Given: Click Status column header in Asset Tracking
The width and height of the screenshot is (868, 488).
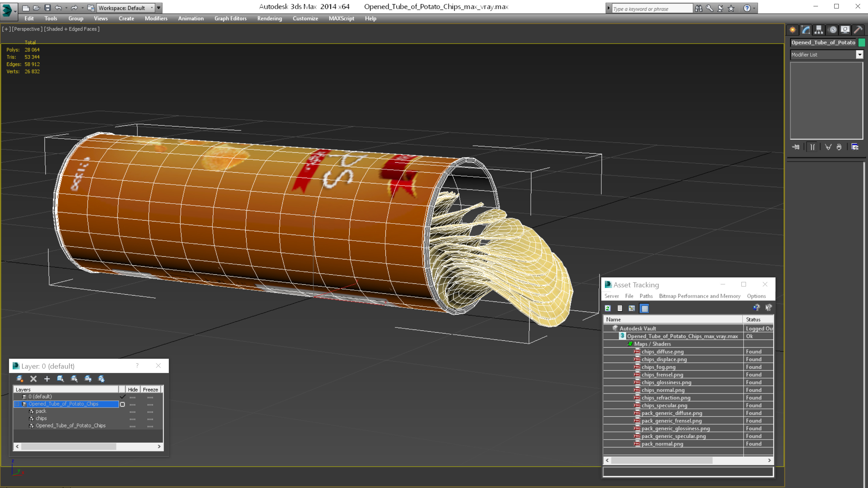Looking at the screenshot, I should coord(759,319).
